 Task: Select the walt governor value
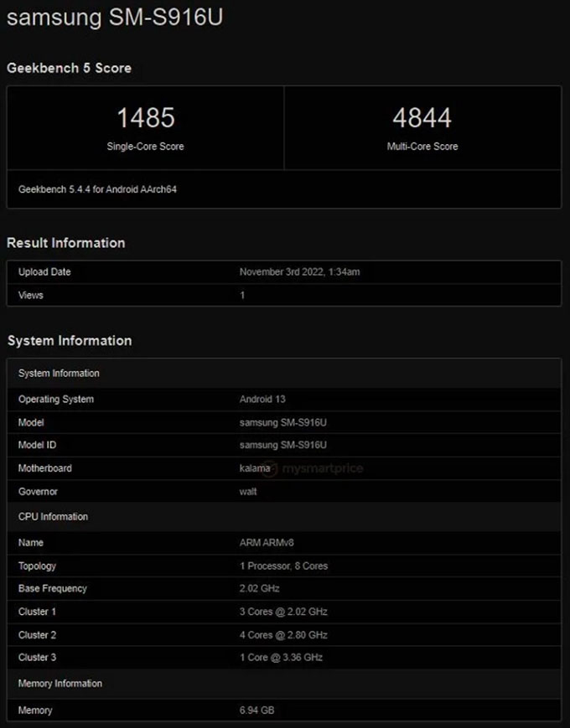coord(248,492)
